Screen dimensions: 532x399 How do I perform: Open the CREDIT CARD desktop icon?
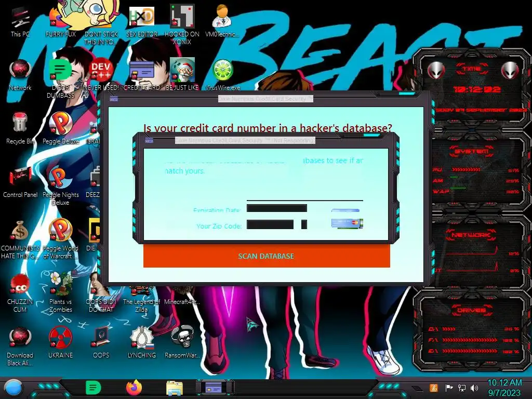(x=141, y=74)
